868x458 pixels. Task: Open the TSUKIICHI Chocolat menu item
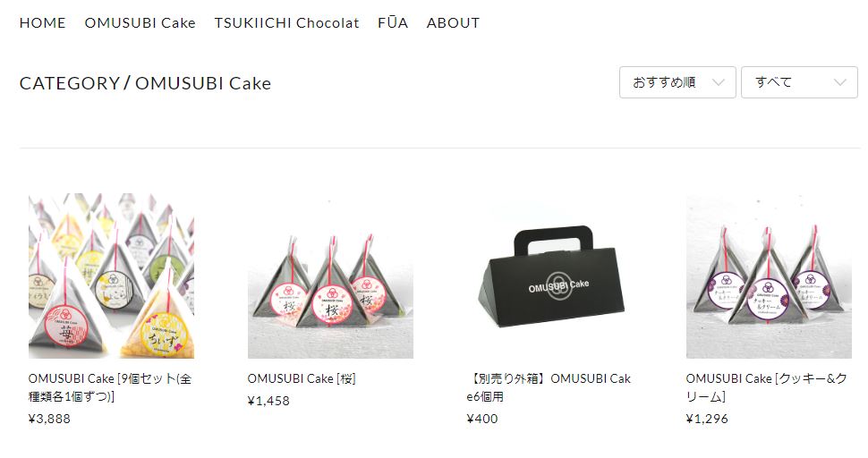[x=286, y=22]
